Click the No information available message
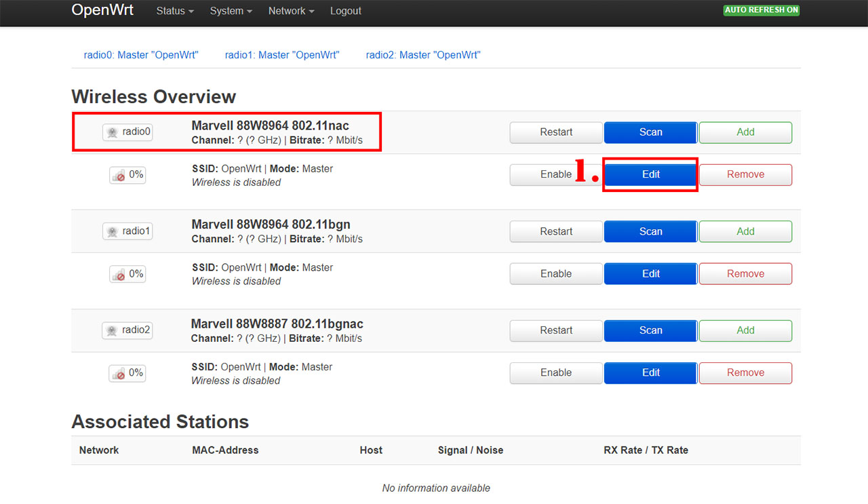868x504 pixels. tap(436, 488)
